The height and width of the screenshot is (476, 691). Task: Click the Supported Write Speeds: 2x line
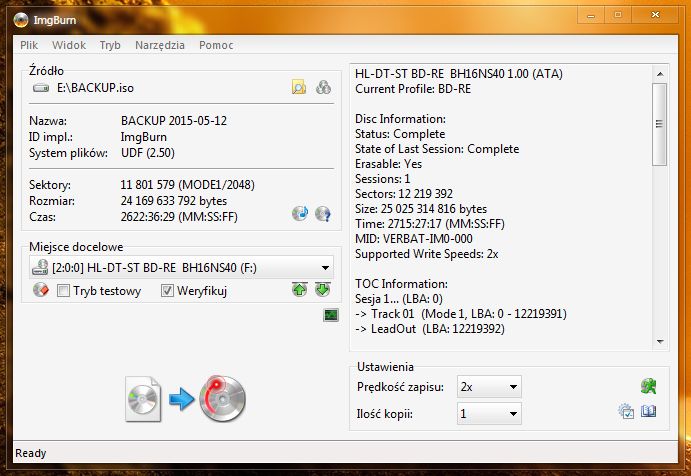(x=427, y=253)
